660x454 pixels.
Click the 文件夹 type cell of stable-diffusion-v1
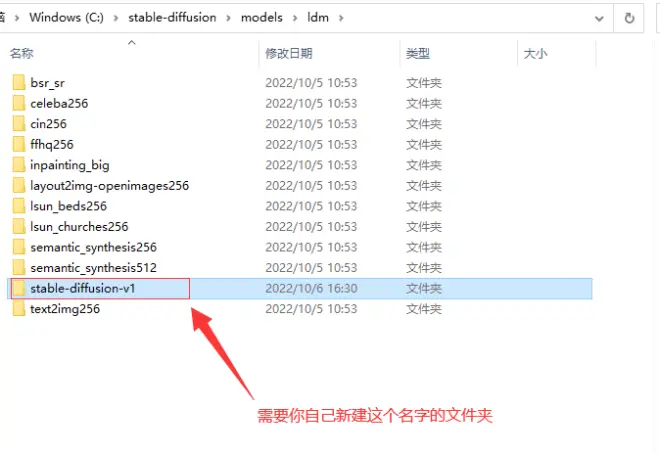pos(424,288)
